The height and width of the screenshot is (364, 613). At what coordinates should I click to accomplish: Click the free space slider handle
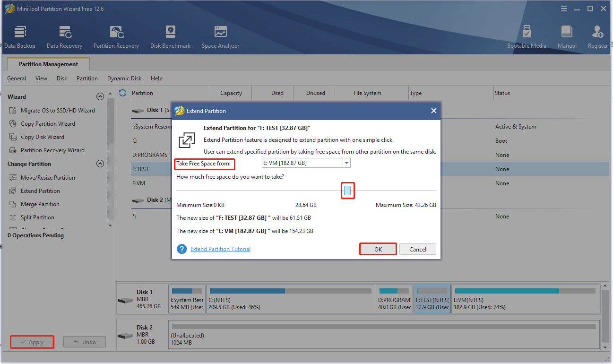(347, 191)
